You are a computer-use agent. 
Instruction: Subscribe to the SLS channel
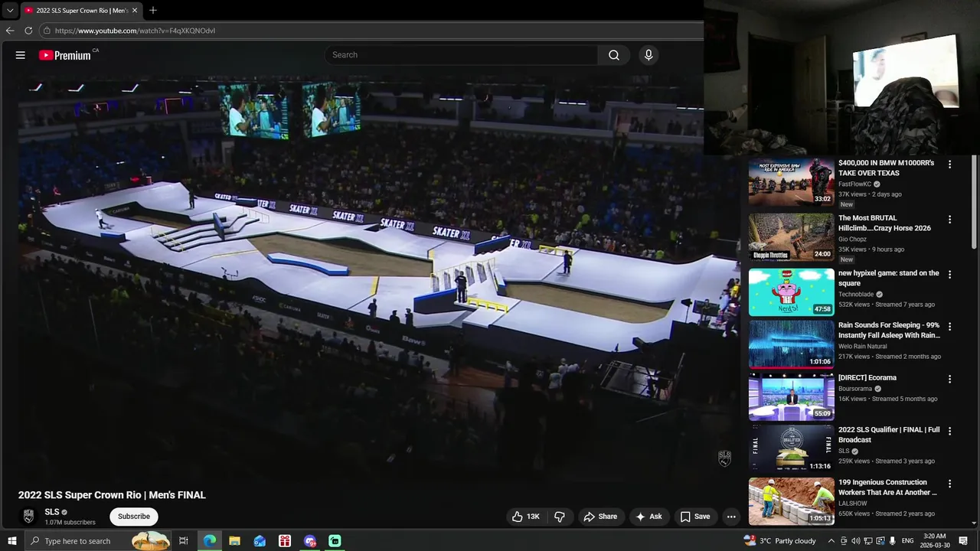coord(134,517)
